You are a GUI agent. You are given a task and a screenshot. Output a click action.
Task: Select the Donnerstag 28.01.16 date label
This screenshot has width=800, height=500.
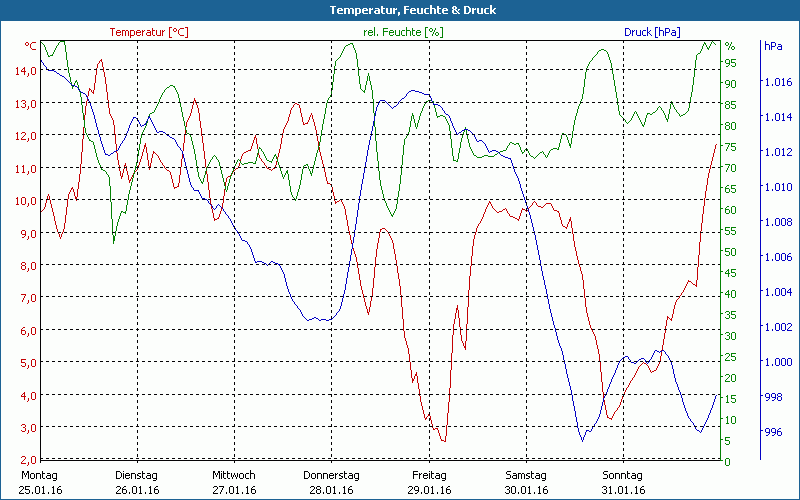point(331,482)
